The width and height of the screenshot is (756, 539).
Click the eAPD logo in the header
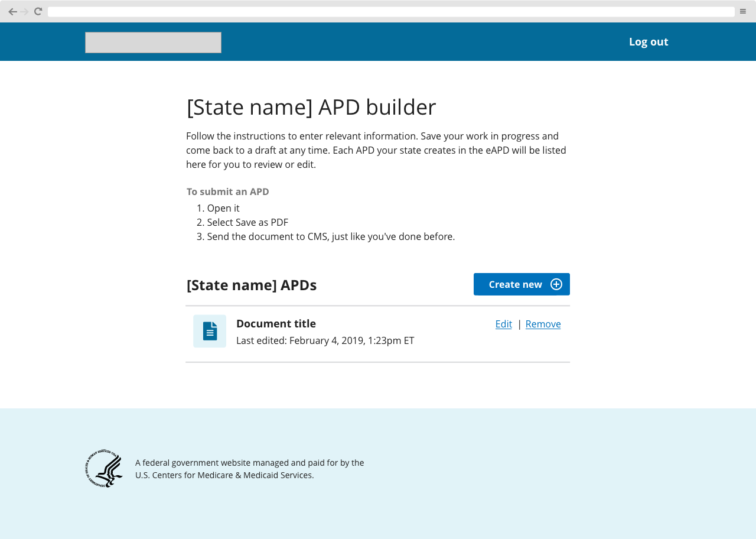pos(153,42)
